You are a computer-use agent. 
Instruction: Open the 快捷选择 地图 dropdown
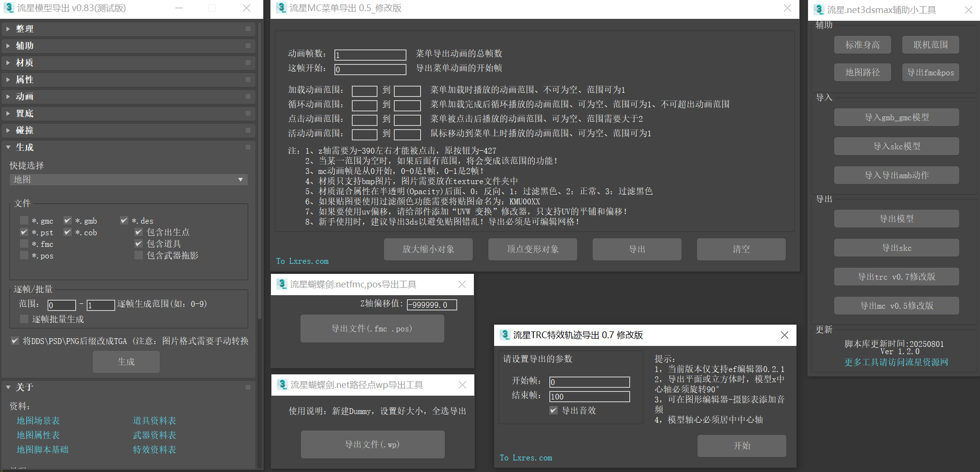[x=128, y=180]
